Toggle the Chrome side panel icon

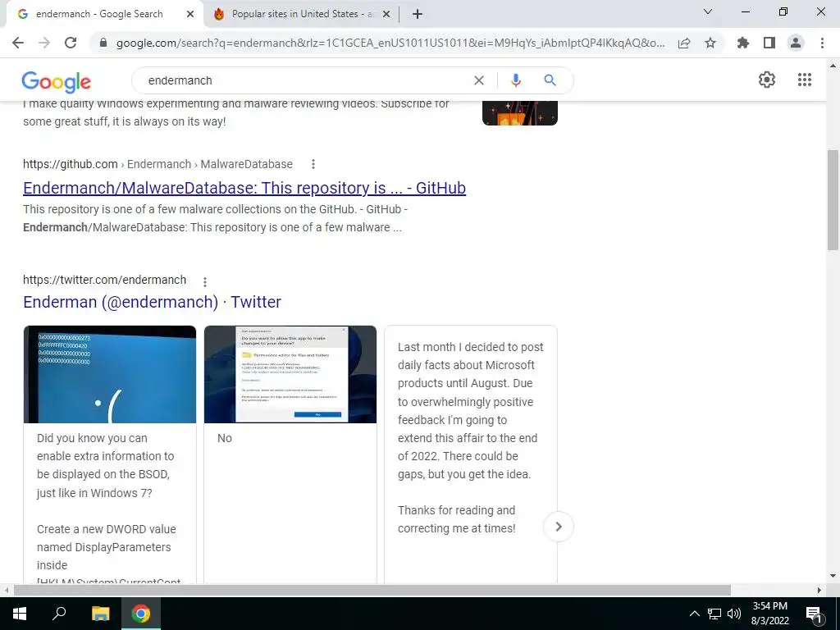click(x=769, y=43)
